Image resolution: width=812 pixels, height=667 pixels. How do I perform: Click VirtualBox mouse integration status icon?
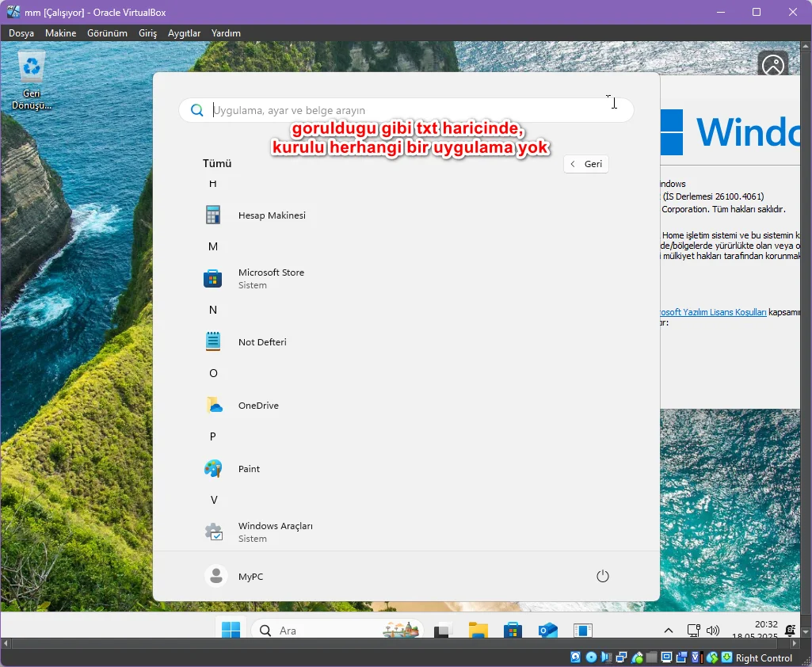(712, 657)
